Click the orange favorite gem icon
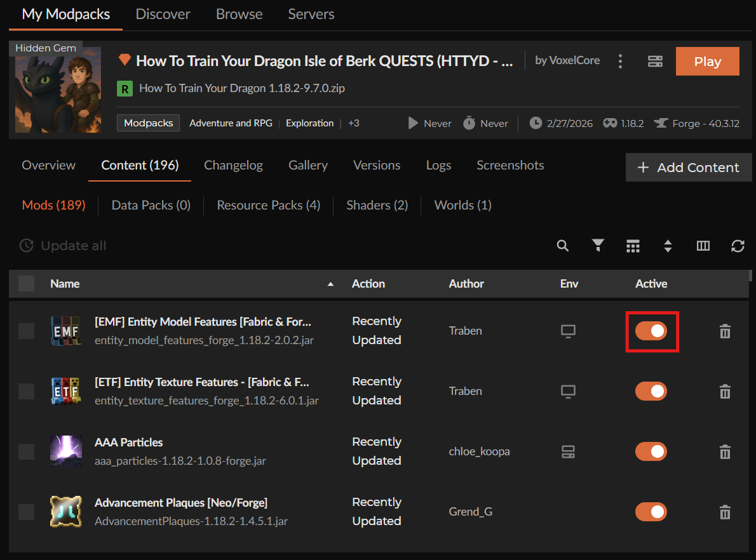756x560 pixels. (x=125, y=60)
